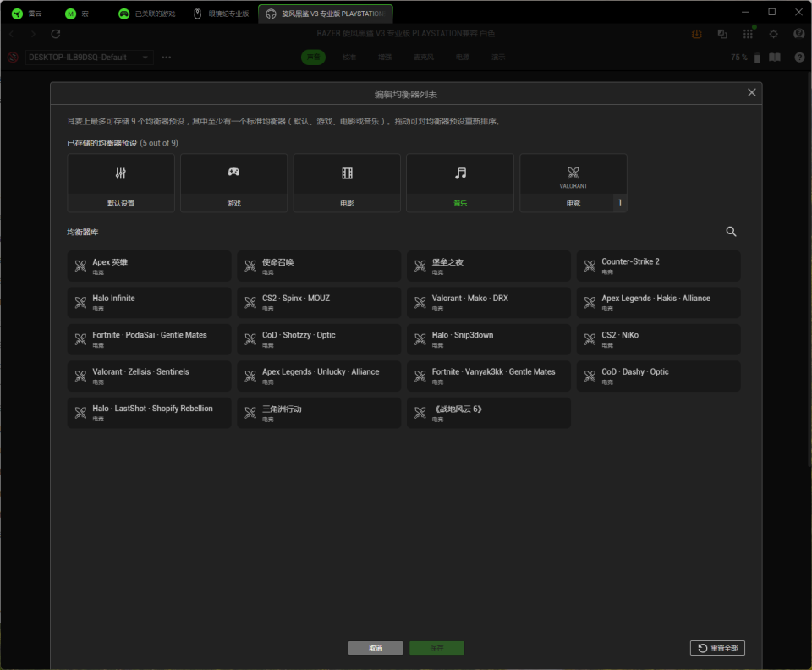Select the 音乐 music note preset card

pyautogui.click(x=460, y=183)
